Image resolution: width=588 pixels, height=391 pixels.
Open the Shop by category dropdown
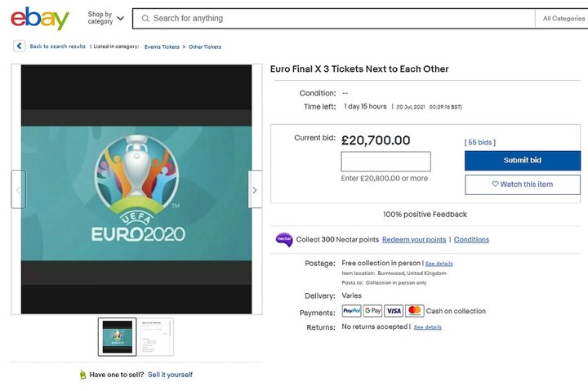pos(105,18)
